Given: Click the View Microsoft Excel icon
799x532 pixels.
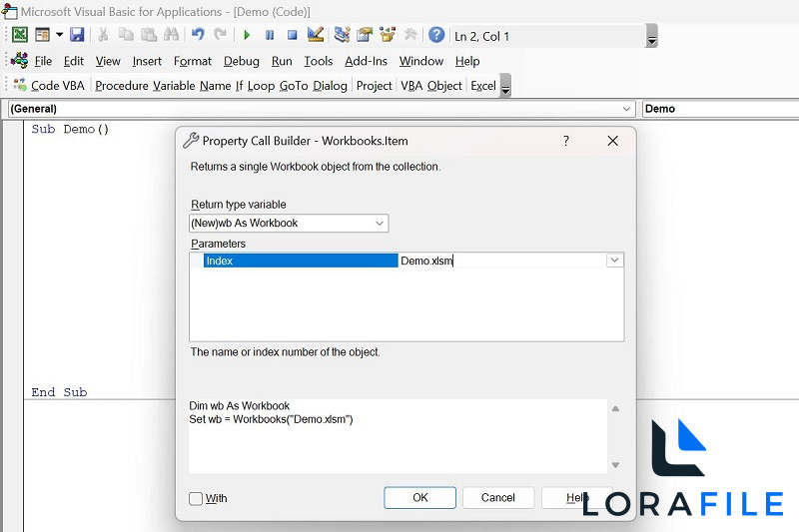Looking at the screenshot, I should pyautogui.click(x=20, y=35).
